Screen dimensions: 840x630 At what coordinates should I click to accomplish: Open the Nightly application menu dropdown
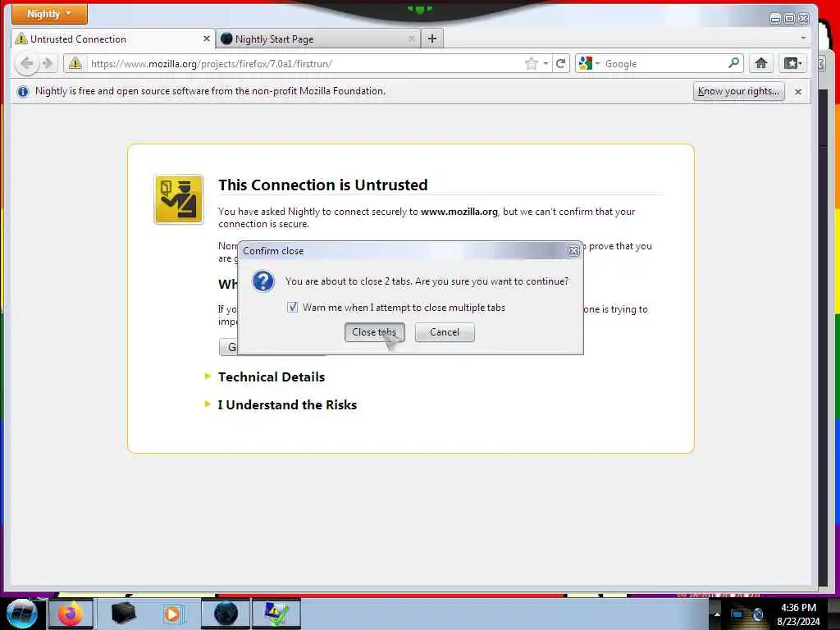pos(49,14)
